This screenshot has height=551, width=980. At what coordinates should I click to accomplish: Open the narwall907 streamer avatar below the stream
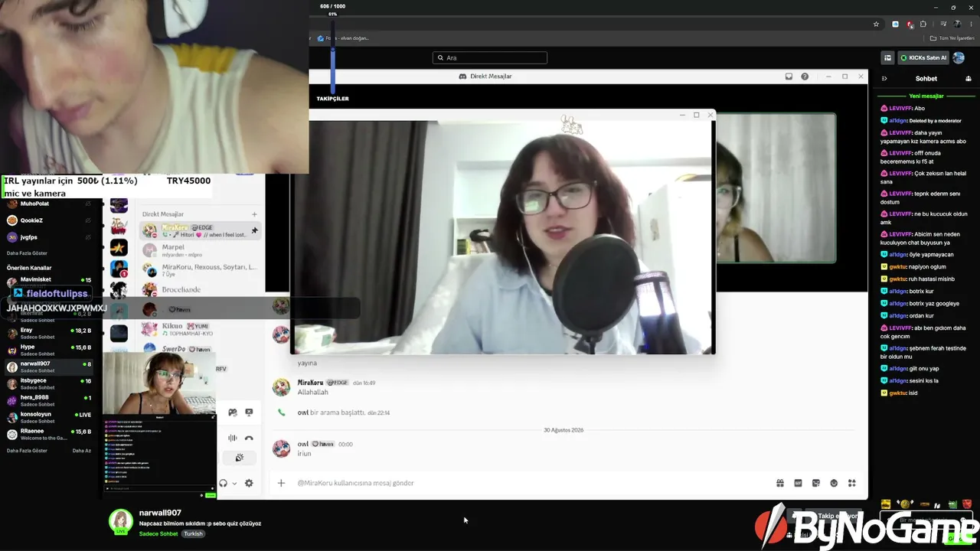[120, 521]
